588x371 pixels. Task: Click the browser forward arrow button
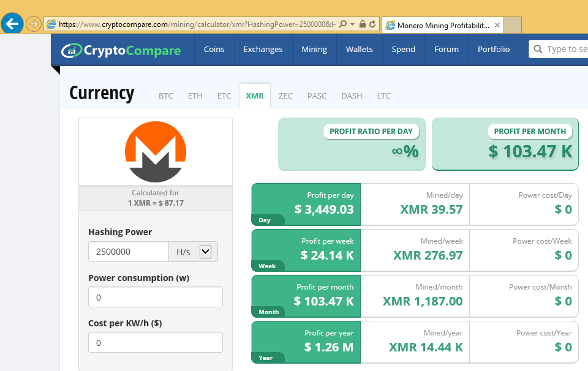tap(33, 24)
